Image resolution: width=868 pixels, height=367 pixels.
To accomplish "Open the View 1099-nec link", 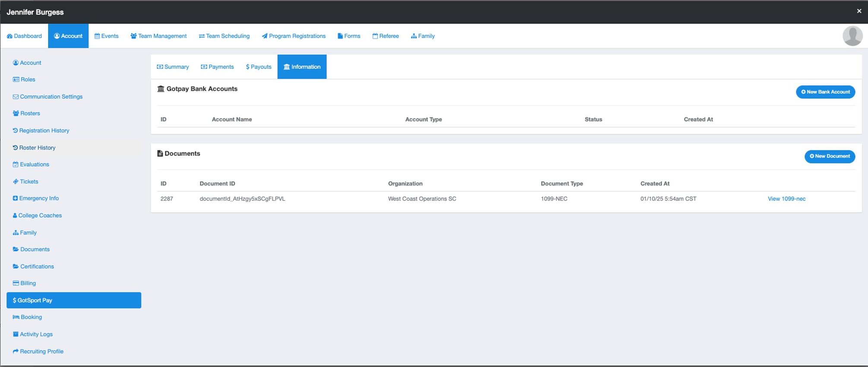I will point(786,199).
